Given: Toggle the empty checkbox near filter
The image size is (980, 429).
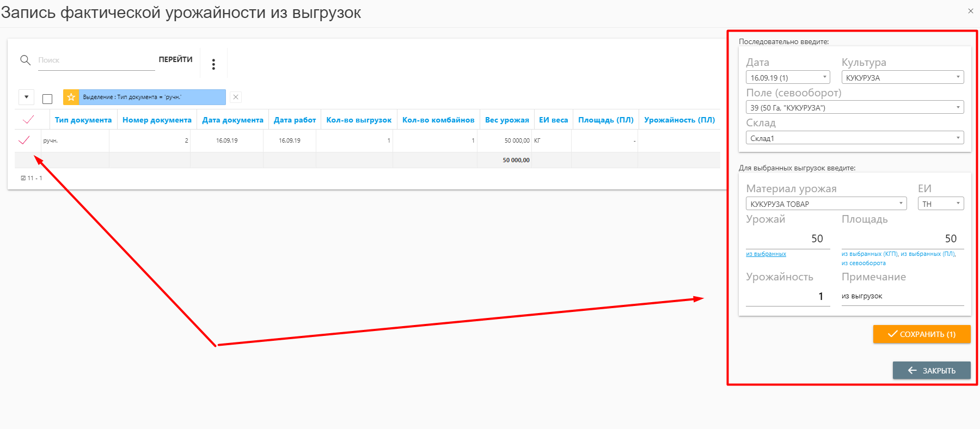Looking at the screenshot, I should point(47,99).
